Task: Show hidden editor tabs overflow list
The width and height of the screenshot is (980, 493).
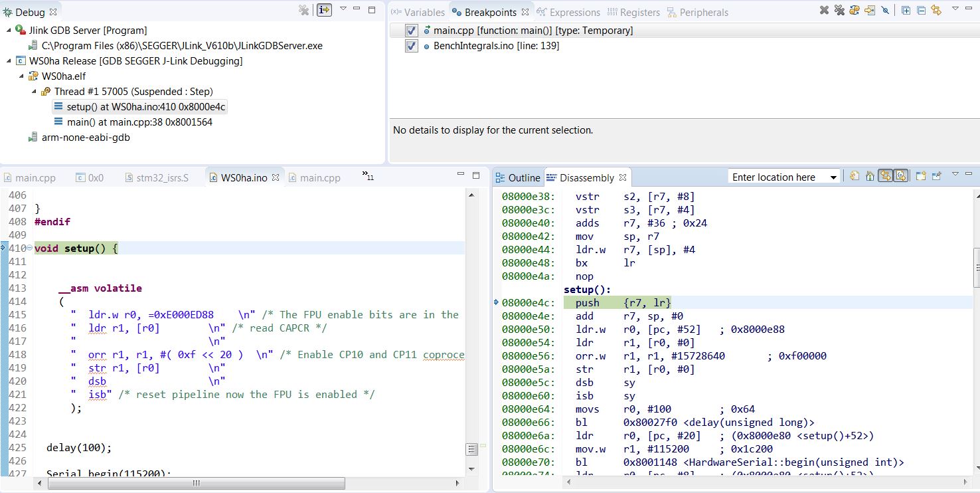Action: click(367, 176)
